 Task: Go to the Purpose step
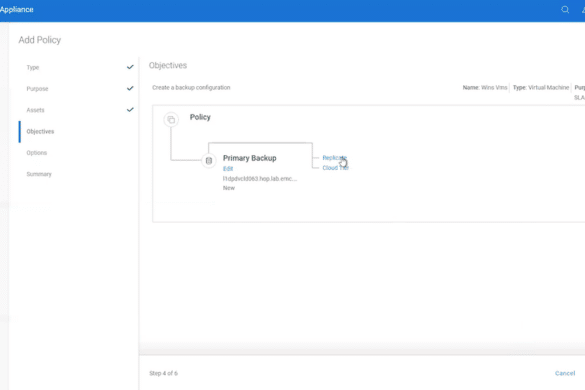(x=37, y=89)
